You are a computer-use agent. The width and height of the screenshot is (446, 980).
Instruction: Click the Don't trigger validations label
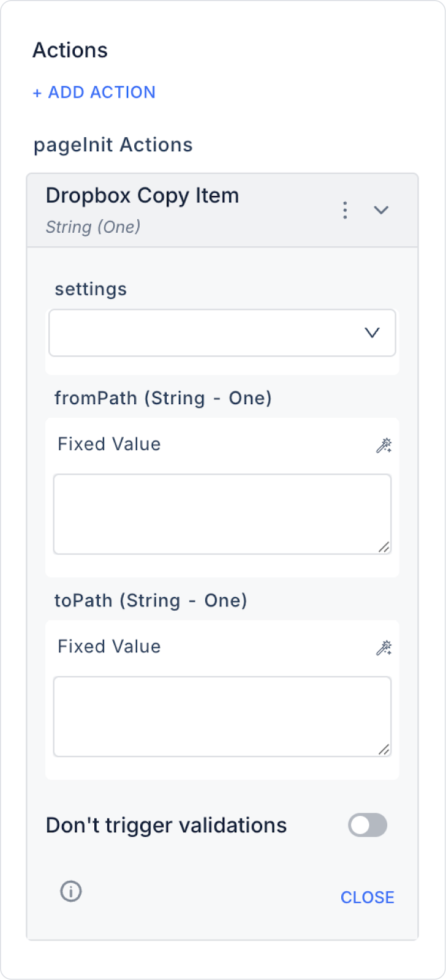coord(166,826)
